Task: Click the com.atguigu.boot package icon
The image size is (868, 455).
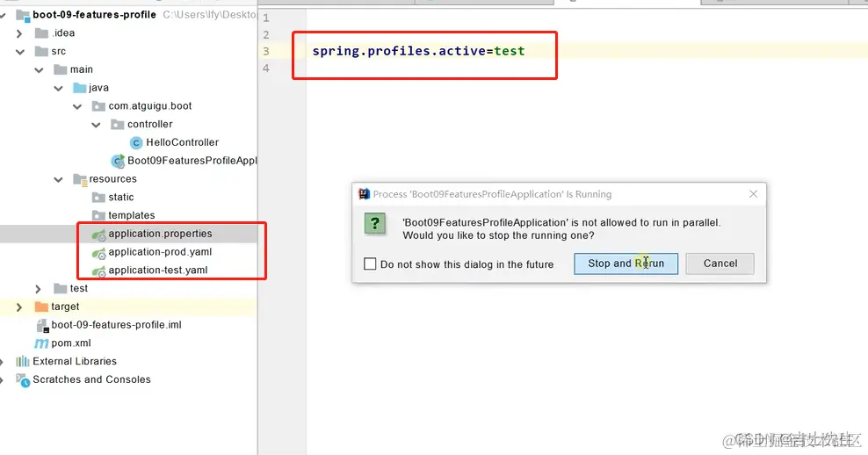Action: [98, 106]
